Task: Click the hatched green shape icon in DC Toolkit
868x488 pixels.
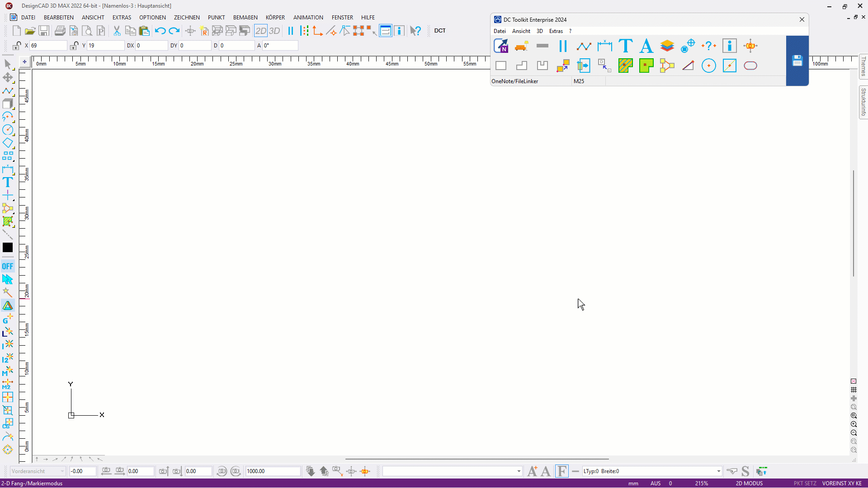Action: point(626,66)
